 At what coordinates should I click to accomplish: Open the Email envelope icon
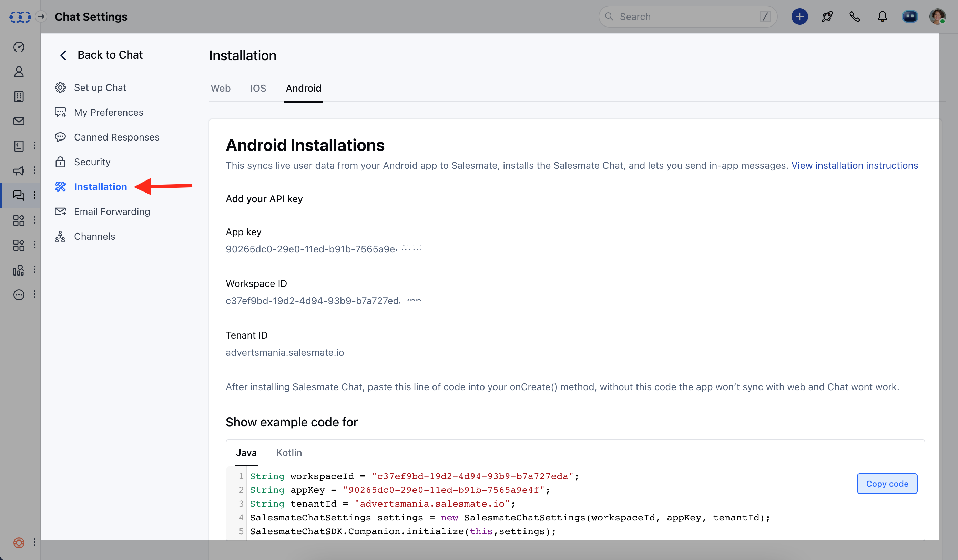(x=19, y=121)
